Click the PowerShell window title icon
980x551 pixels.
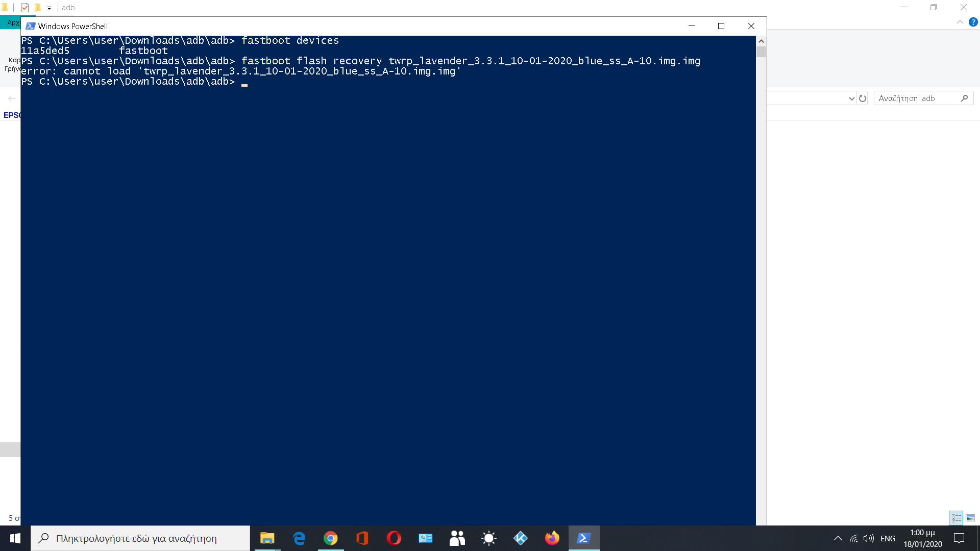point(31,26)
